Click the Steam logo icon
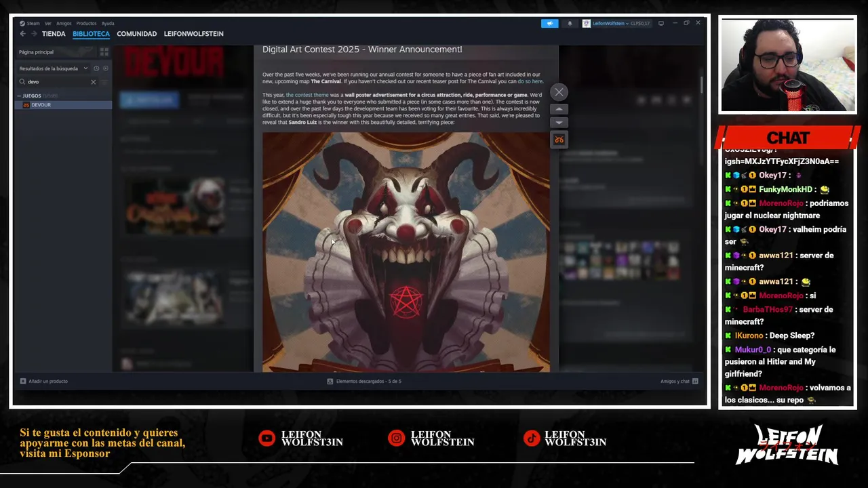 click(22, 23)
